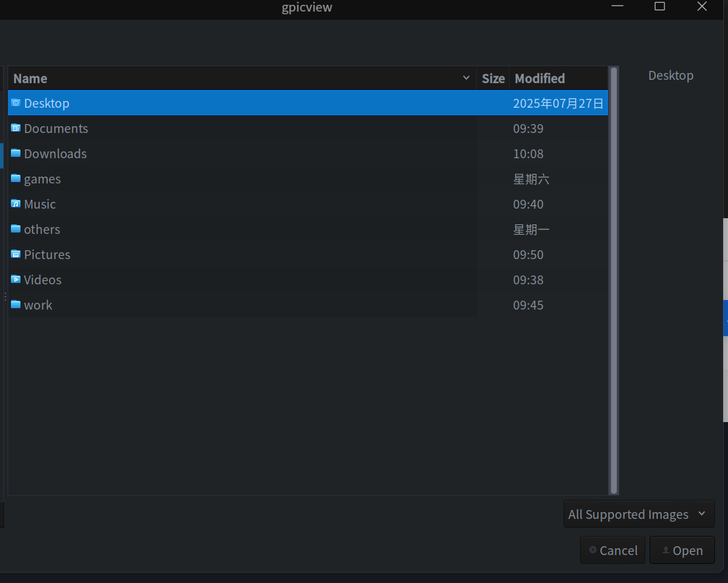The height and width of the screenshot is (583, 728).
Task: Click the 09:38 modified time
Action: pyautogui.click(x=528, y=280)
